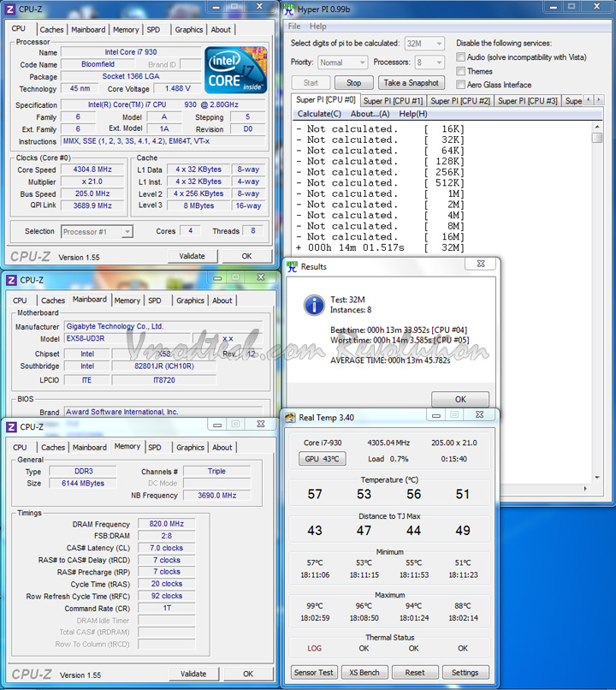
Task: Click XS Bench button in Real Temp
Action: point(364,672)
